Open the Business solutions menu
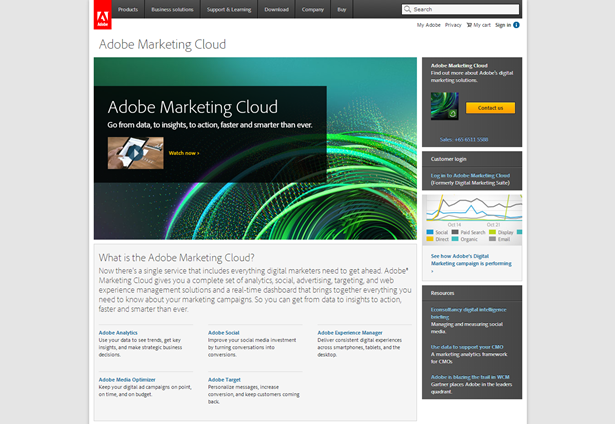The height and width of the screenshot is (424, 615). click(x=173, y=9)
